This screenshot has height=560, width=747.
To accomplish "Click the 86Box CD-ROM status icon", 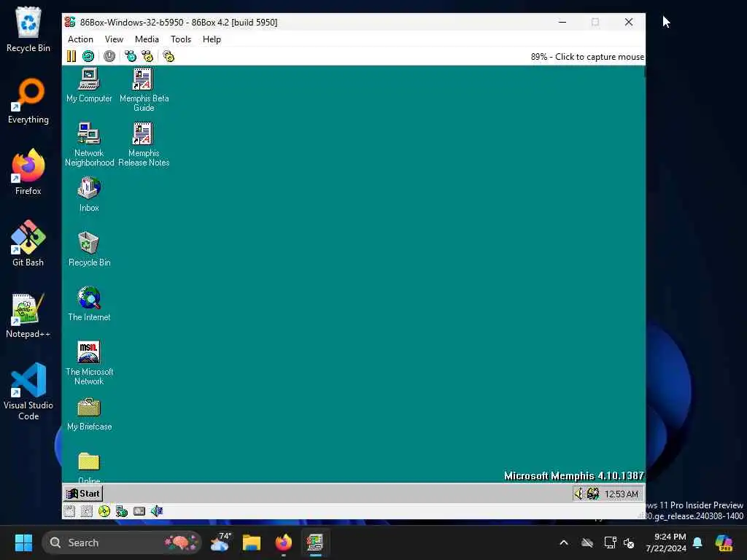I will pos(104,511).
